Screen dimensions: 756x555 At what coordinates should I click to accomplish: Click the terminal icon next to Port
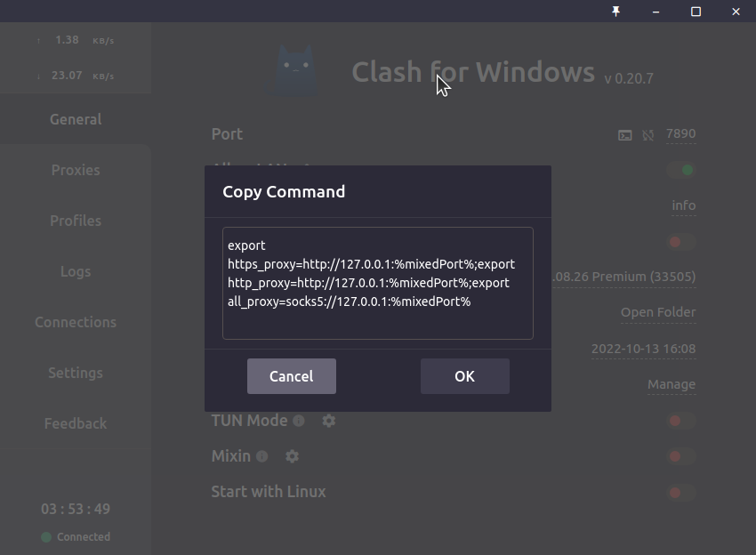pyautogui.click(x=625, y=135)
